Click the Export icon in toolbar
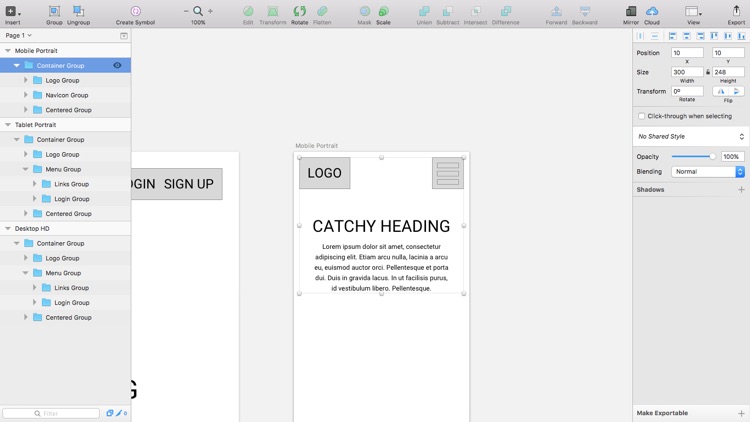 736,12
